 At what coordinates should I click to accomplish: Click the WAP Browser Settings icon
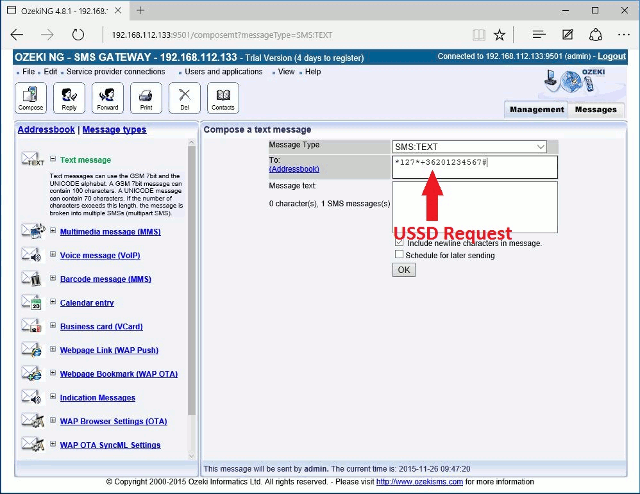(x=32, y=420)
